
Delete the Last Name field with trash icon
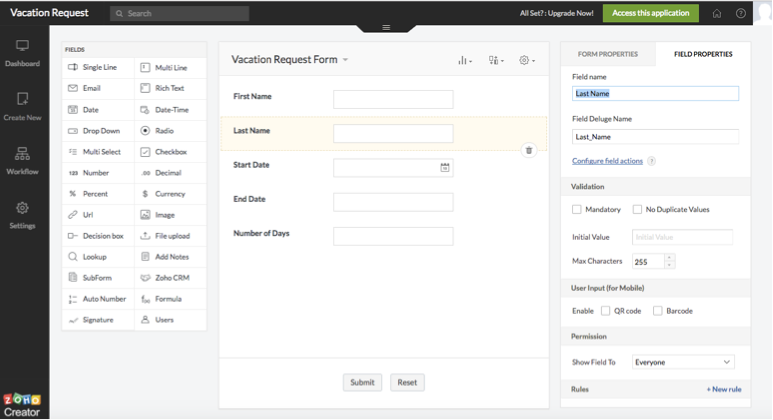528,150
